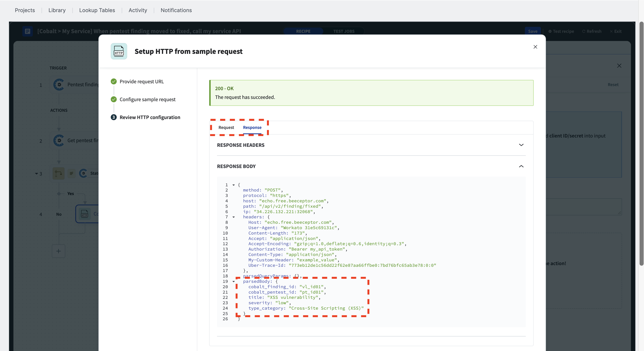Select the HTTP action step icon on step 4
Image resolution: width=644 pixels, height=351 pixels.
[x=84, y=214]
